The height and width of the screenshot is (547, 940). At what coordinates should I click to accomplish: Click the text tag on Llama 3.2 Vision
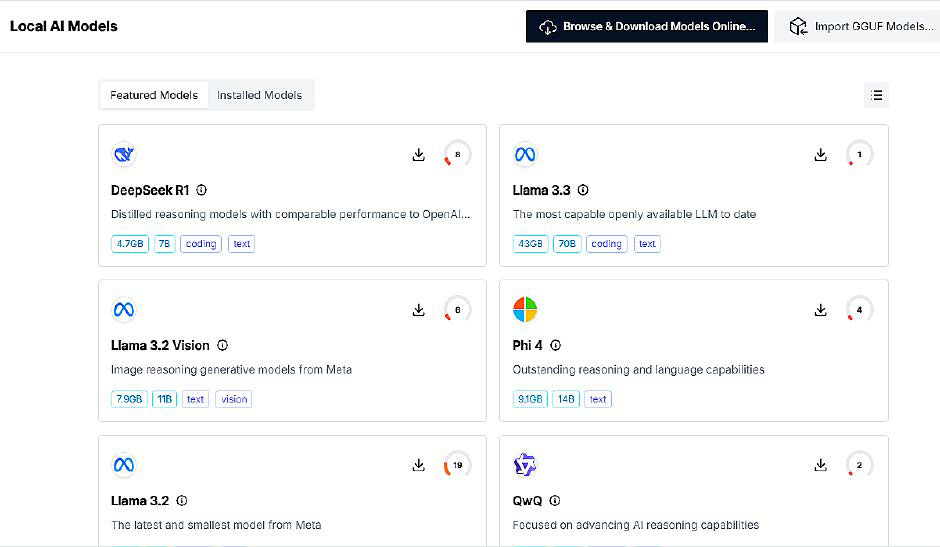(195, 399)
